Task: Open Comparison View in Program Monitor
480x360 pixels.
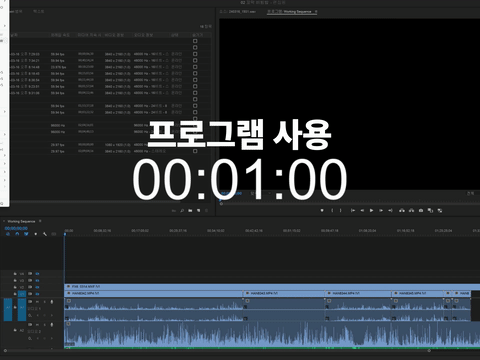Action: 430,210
